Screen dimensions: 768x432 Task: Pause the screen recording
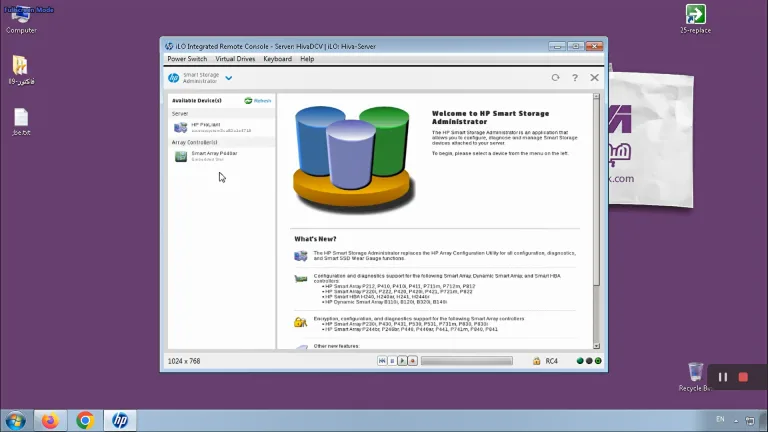coord(722,377)
